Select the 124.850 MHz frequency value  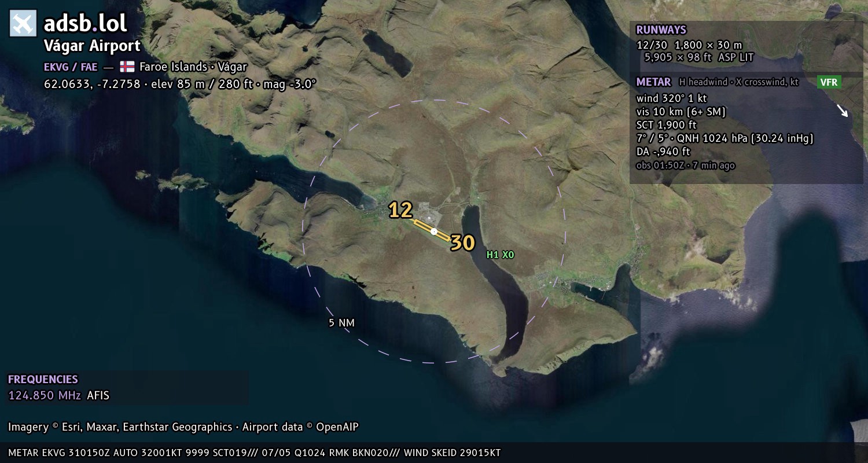(x=45, y=396)
